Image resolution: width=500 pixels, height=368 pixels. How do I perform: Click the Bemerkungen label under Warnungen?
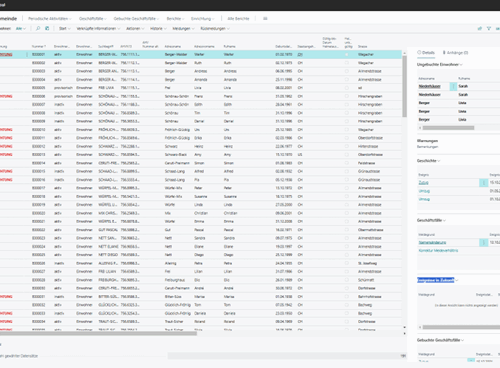(428, 147)
